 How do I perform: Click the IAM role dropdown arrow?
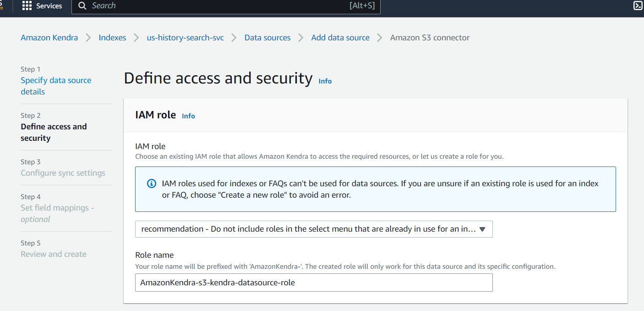(482, 229)
